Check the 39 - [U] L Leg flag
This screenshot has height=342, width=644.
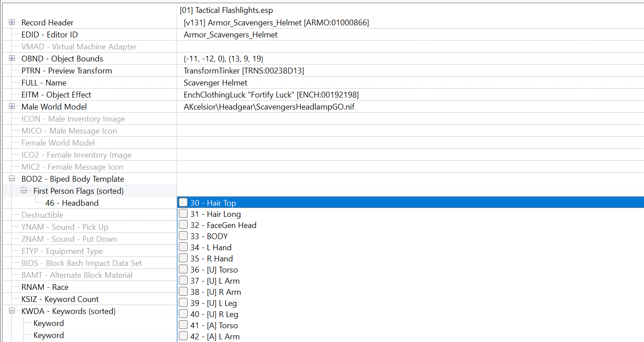tap(183, 303)
